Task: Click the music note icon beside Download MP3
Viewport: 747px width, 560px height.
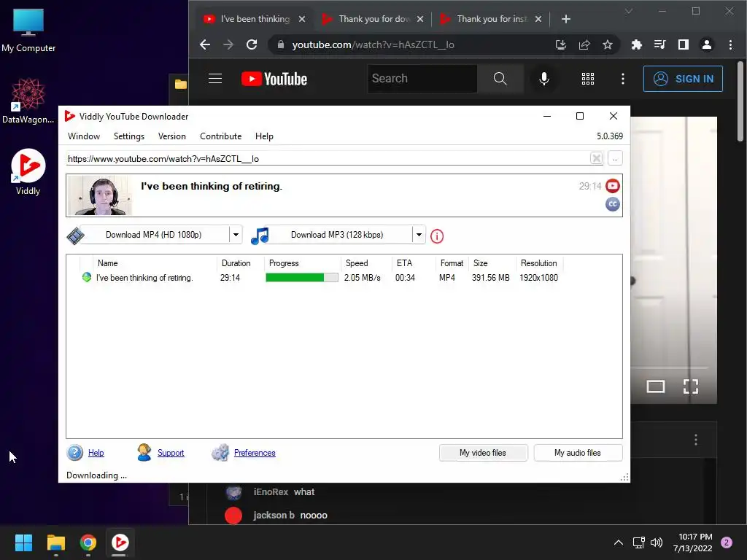Action: pos(260,236)
